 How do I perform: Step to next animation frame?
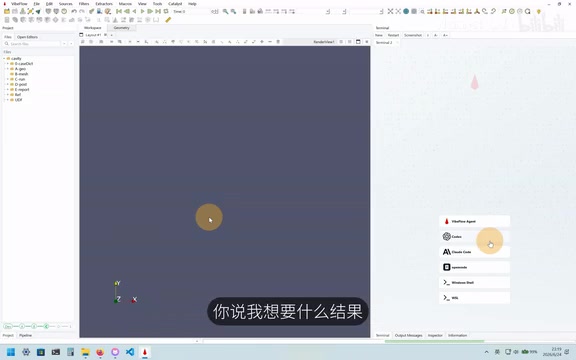150,11
